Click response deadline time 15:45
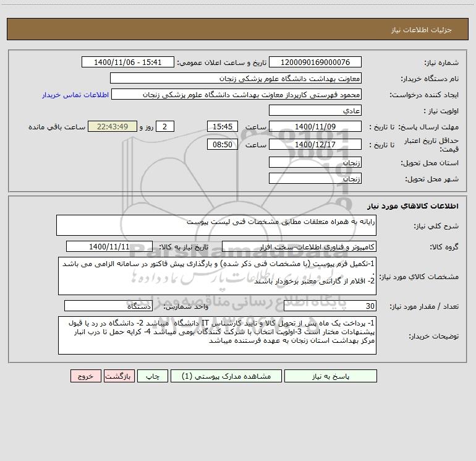This screenshot has width=476, height=461. click(x=222, y=126)
